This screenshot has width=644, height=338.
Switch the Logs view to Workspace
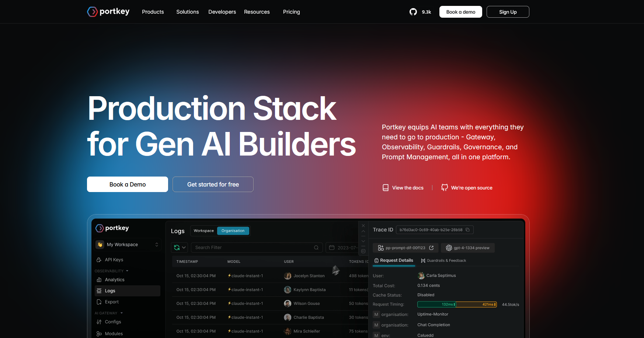click(x=203, y=231)
